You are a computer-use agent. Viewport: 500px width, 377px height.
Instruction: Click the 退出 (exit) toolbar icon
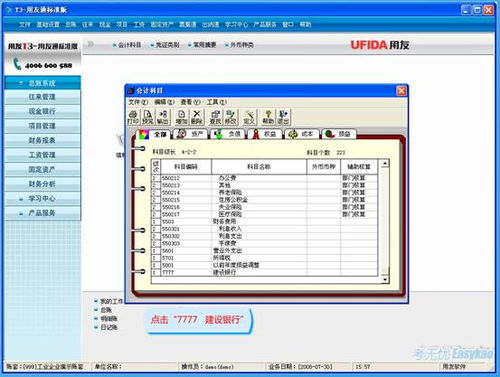point(283,117)
